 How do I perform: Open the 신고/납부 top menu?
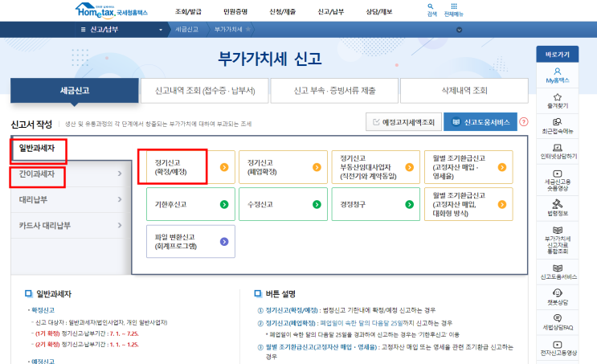[331, 11]
